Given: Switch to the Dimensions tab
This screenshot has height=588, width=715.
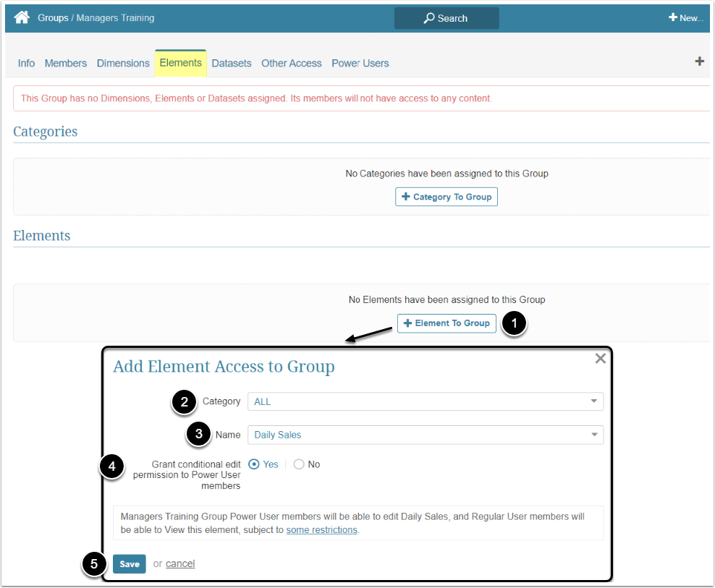Looking at the screenshot, I should point(123,64).
